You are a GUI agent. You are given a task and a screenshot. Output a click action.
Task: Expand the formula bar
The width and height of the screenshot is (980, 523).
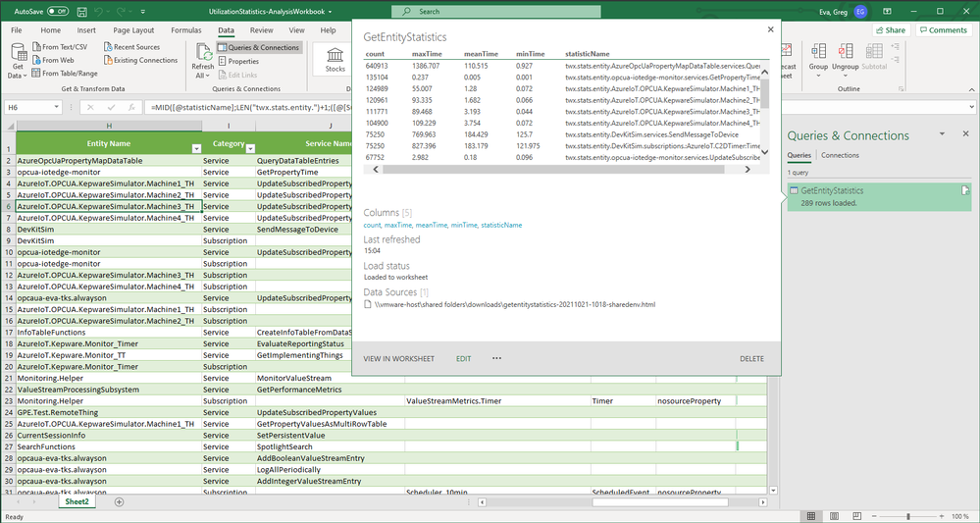click(x=970, y=108)
